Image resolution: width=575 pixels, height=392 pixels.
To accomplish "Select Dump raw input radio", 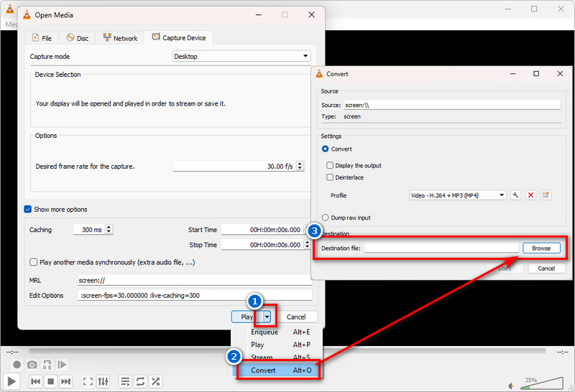I will point(325,218).
